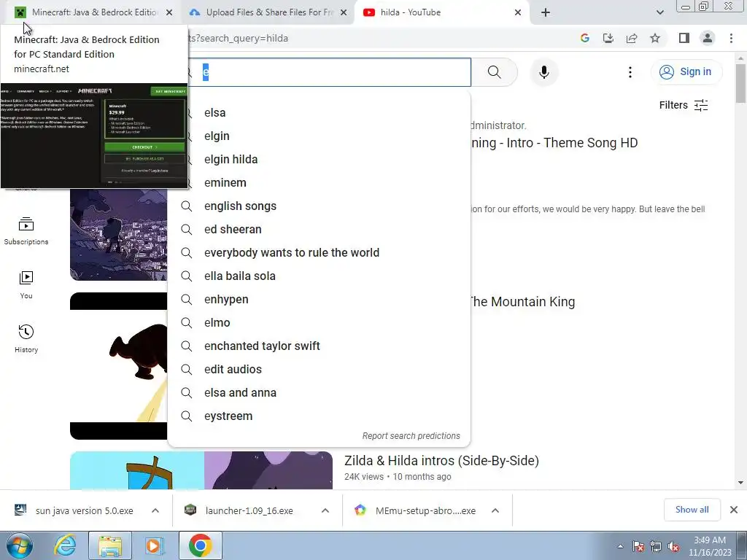This screenshot has height=560, width=747.
Task: Click the address bar URL text
Action: (239, 38)
